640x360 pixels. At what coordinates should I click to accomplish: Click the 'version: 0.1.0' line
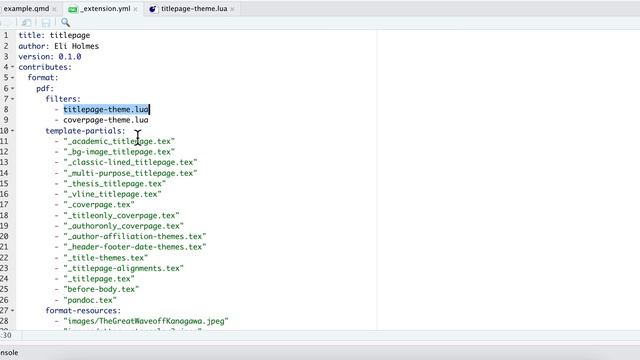point(50,57)
